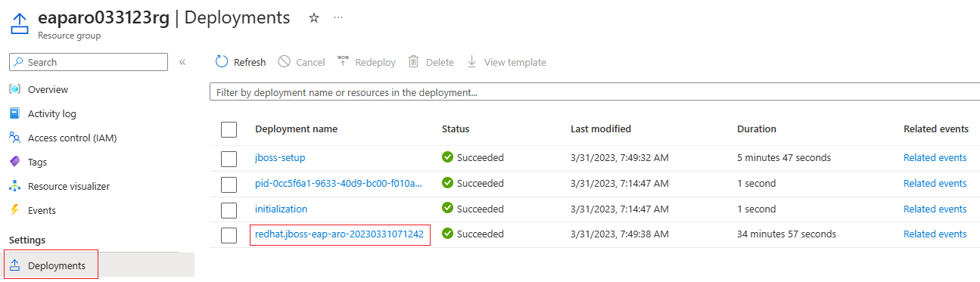Click the Overview cube icon
Screen dimensions: 980x282
tap(14, 89)
